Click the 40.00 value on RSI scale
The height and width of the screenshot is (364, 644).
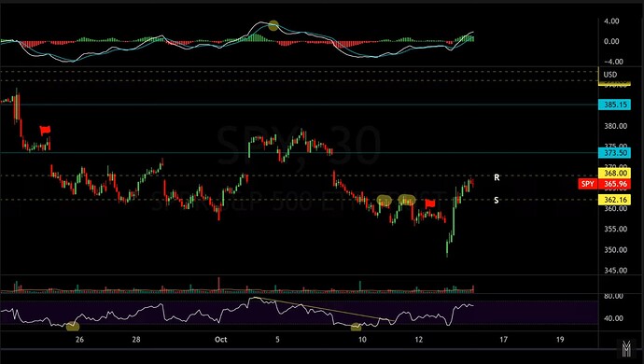click(x=613, y=318)
